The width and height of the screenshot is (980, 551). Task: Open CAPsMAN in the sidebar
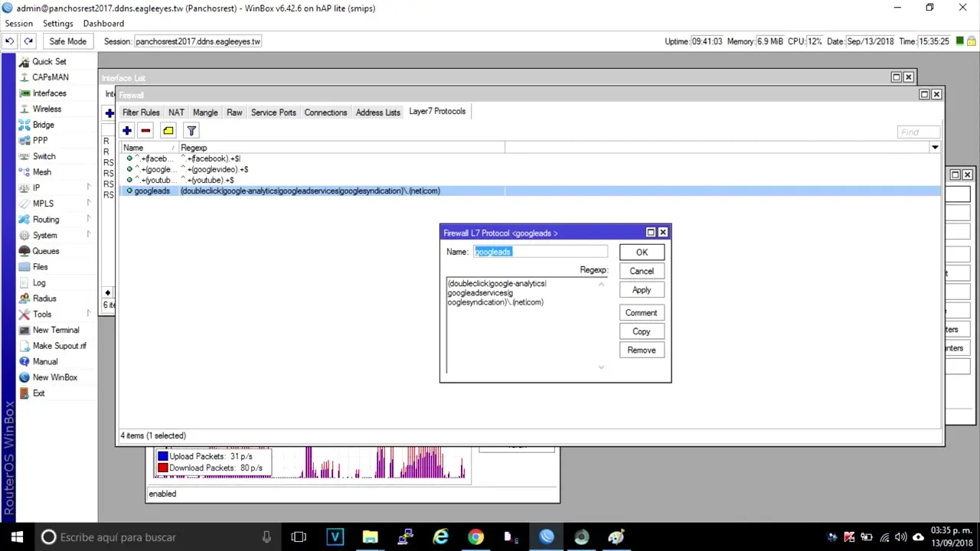[x=51, y=77]
